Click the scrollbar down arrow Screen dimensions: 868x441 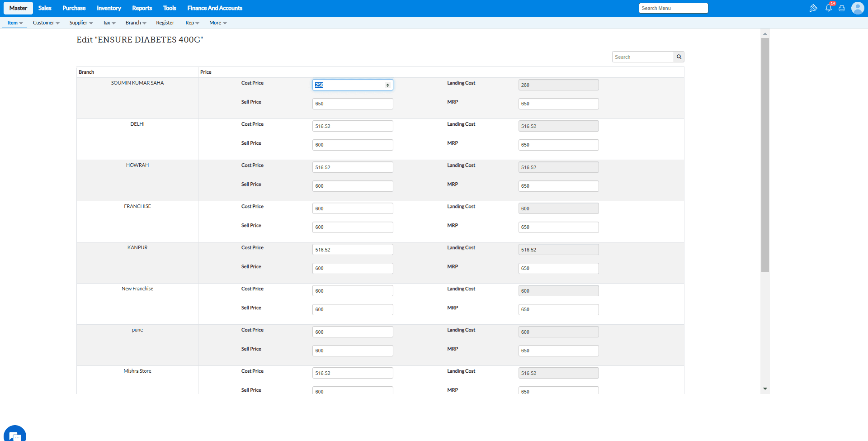765,389
